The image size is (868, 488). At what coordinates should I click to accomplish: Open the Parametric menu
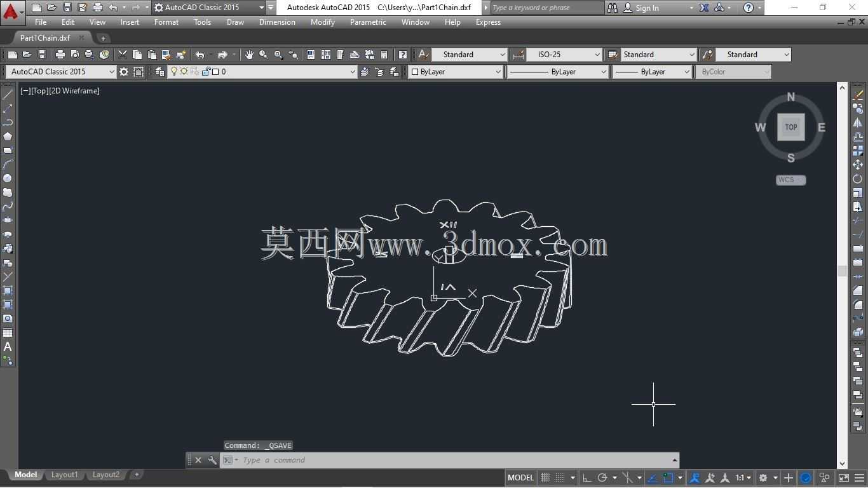tap(368, 22)
